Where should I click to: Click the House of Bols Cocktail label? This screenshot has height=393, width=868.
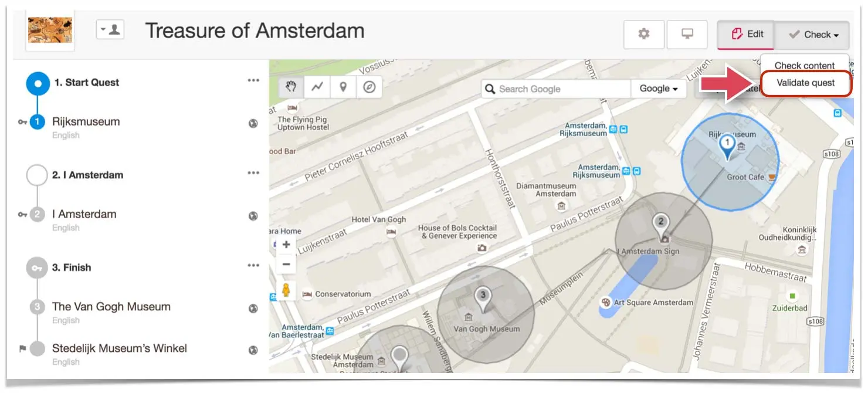[457, 232]
